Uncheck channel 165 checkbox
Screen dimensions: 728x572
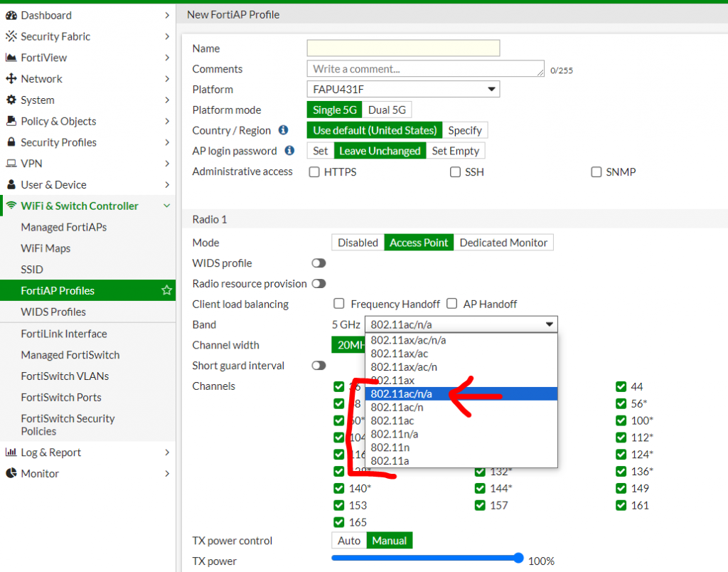(339, 522)
